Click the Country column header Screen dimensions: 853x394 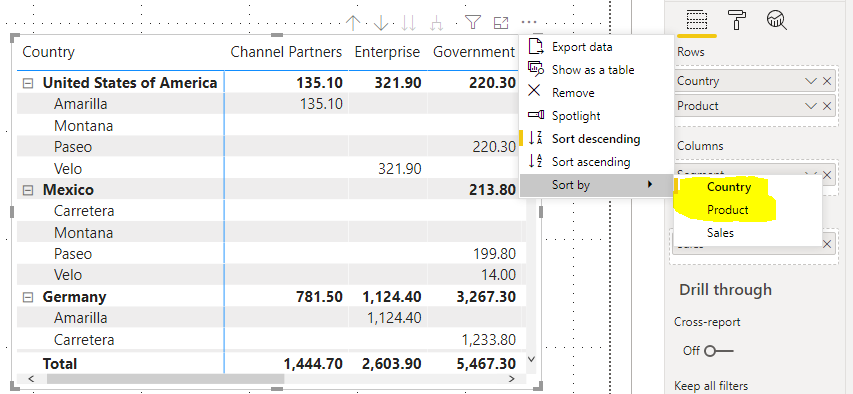coord(48,52)
